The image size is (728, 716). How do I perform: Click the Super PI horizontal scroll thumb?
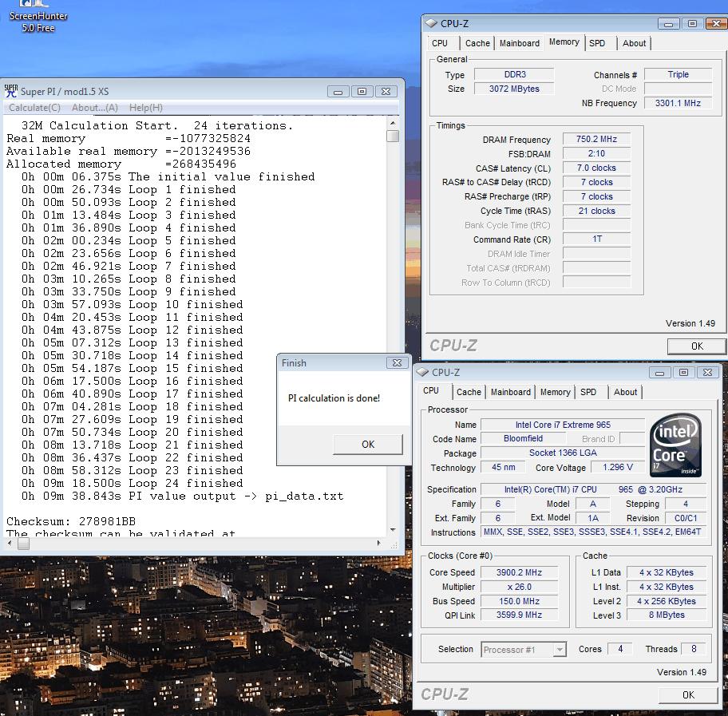coord(24,544)
